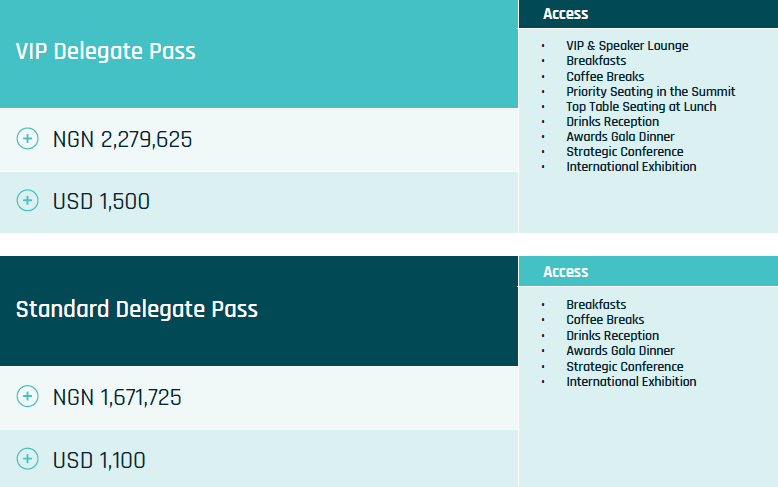Click VIP pass Awards Gala Dinner item

pyautogui.click(x=620, y=137)
